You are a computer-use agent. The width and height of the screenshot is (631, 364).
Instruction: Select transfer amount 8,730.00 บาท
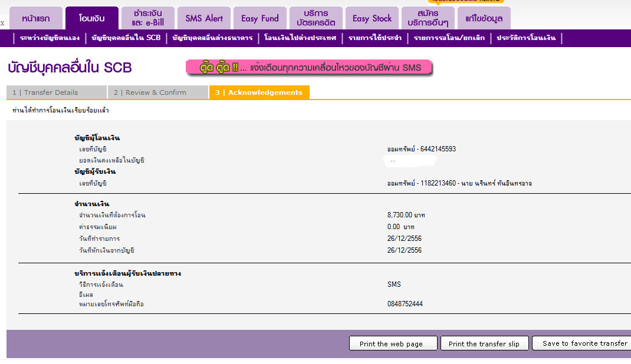pos(406,215)
